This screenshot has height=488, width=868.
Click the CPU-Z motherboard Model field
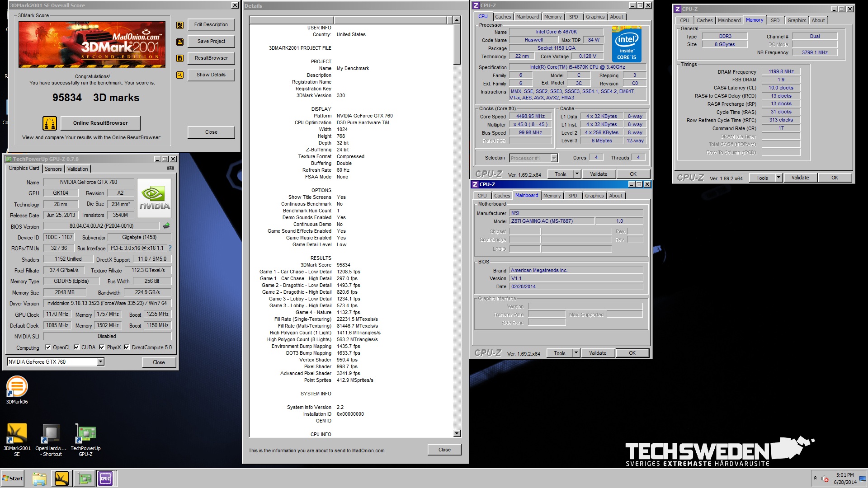(552, 221)
